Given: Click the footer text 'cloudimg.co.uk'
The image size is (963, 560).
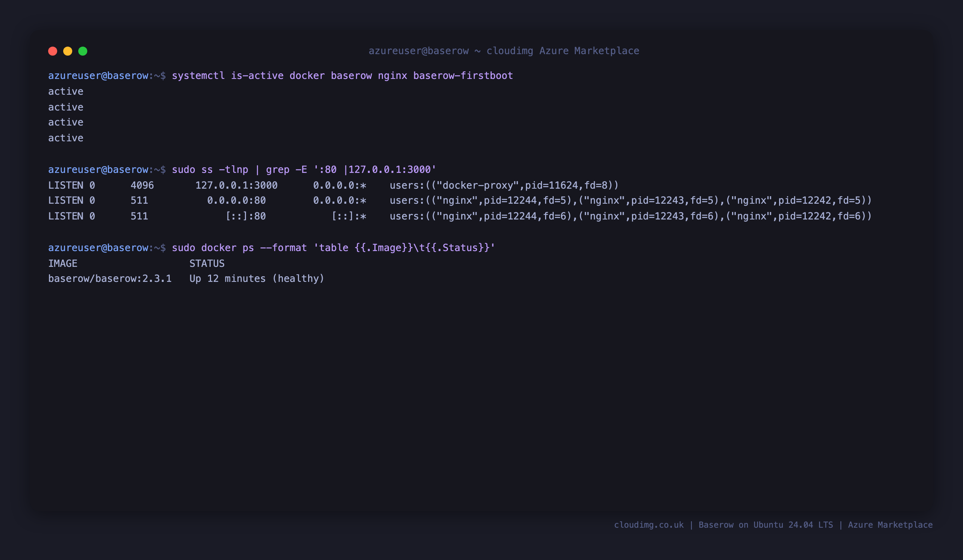Looking at the screenshot, I should pyautogui.click(x=649, y=525).
